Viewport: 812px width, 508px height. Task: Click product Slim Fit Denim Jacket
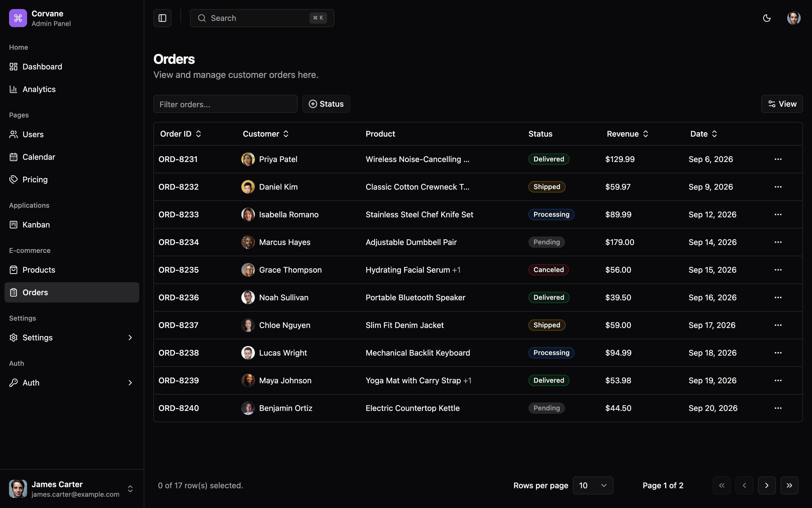(x=405, y=325)
